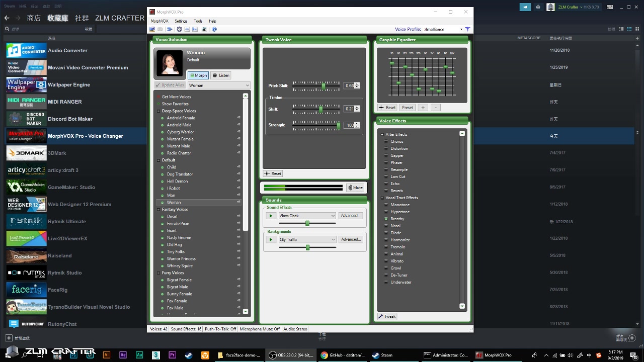Collapse the Fantasy Voices group
644x362 pixels.
point(158,210)
